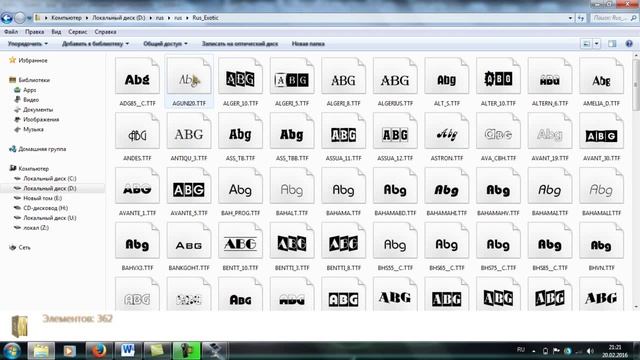The height and width of the screenshot is (360, 640).
Task: Open the view options dropdown arrow
Action: (x=597, y=44)
